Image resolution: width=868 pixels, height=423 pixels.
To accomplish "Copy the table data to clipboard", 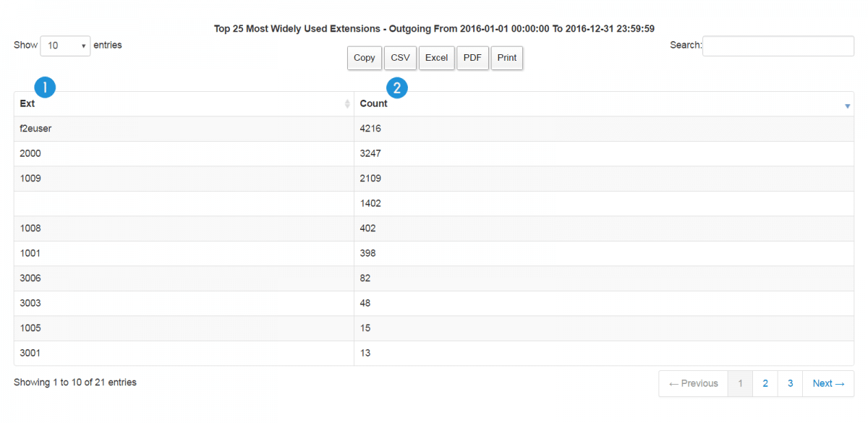I will (364, 58).
